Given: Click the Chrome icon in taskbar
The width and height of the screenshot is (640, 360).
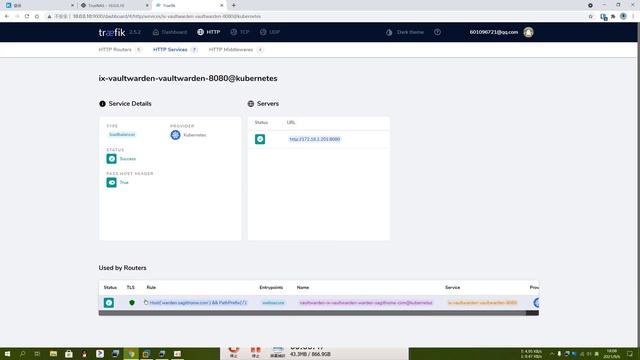Looking at the screenshot, I should (131, 354).
